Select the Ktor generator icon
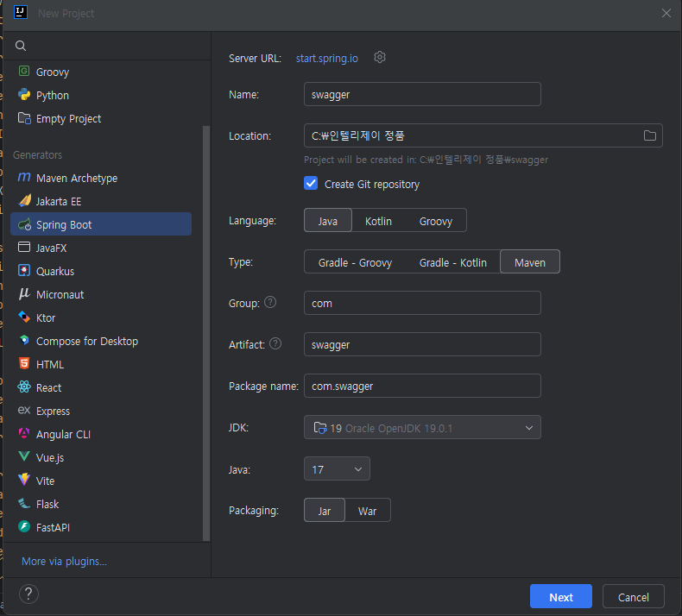Viewport: 682px width, 616px height. [x=24, y=317]
